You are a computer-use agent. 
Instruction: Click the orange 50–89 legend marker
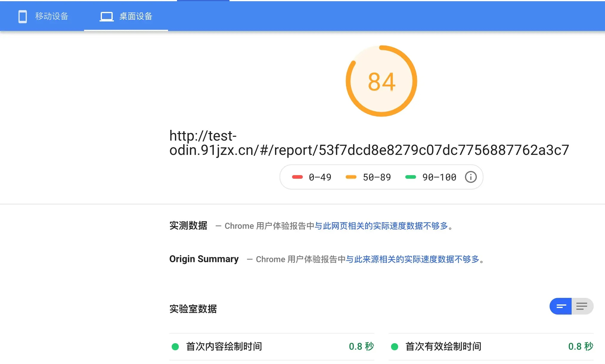pyautogui.click(x=351, y=177)
